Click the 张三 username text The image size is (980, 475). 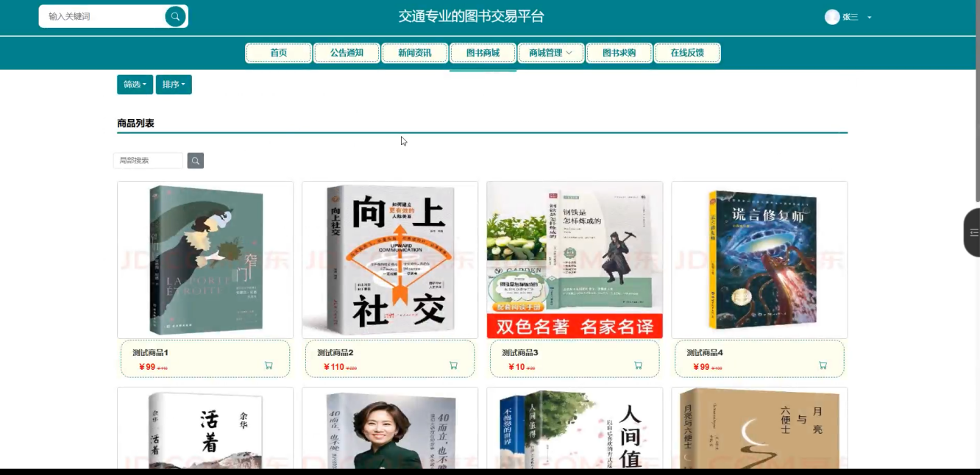click(851, 17)
